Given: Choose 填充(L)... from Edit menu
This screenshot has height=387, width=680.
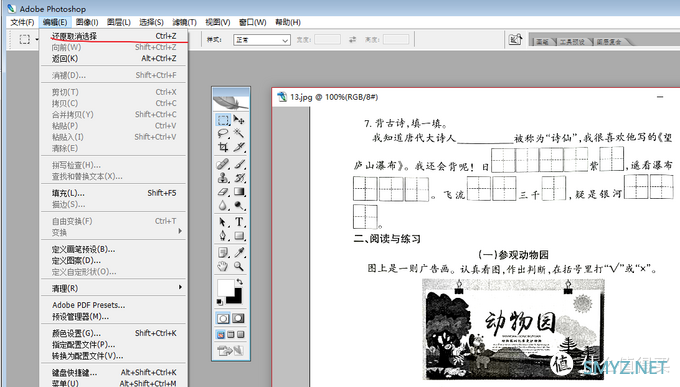Looking at the screenshot, I should point(114,193).
